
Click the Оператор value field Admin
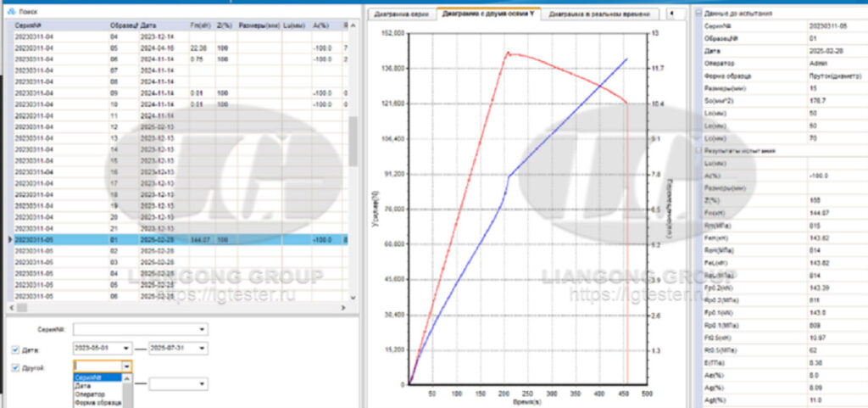point(835,63)
